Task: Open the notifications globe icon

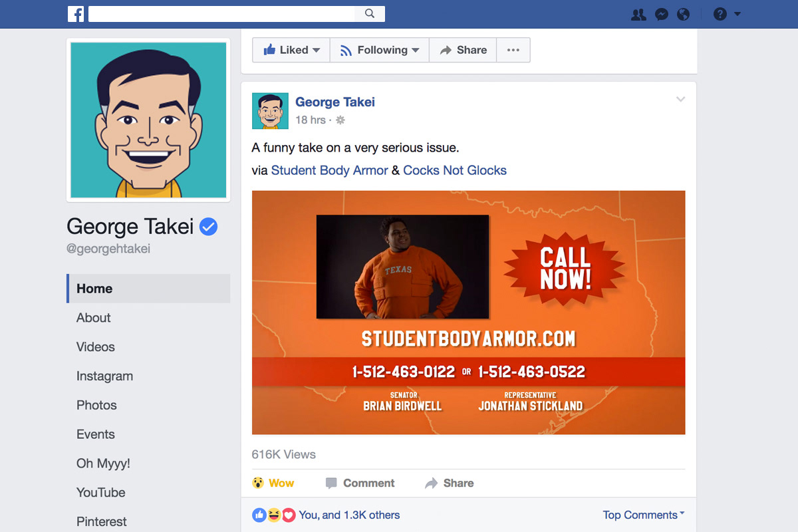Action: 683,14
